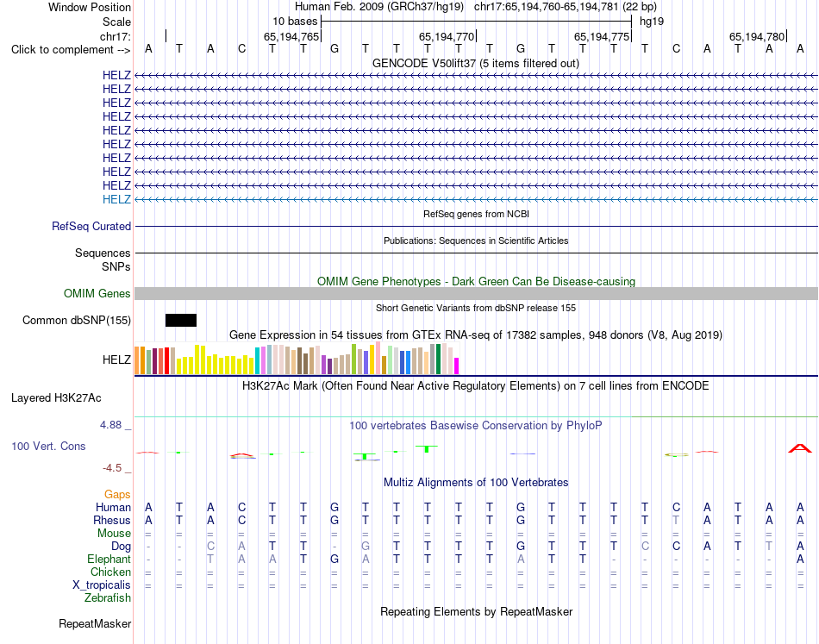Click the 'chr17:' ruler label
The height and width of the screenshot is (644, 819).
pyautogui.click(x=116, y=36)
